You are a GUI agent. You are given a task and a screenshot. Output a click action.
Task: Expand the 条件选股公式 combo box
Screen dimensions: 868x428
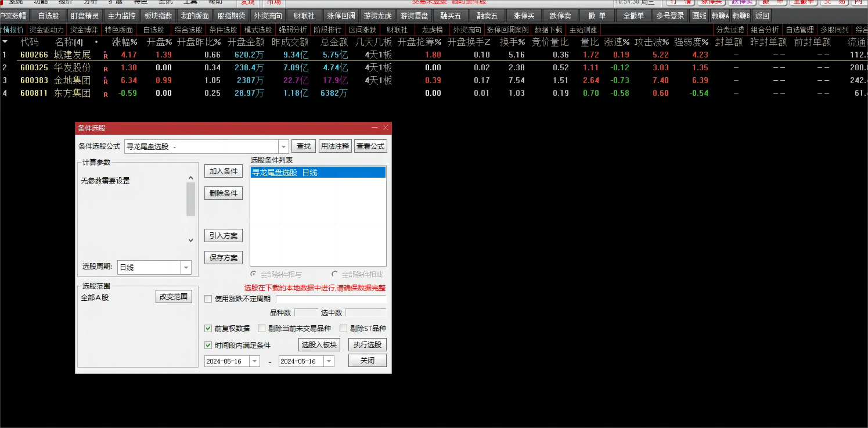(x=283, y=147)
